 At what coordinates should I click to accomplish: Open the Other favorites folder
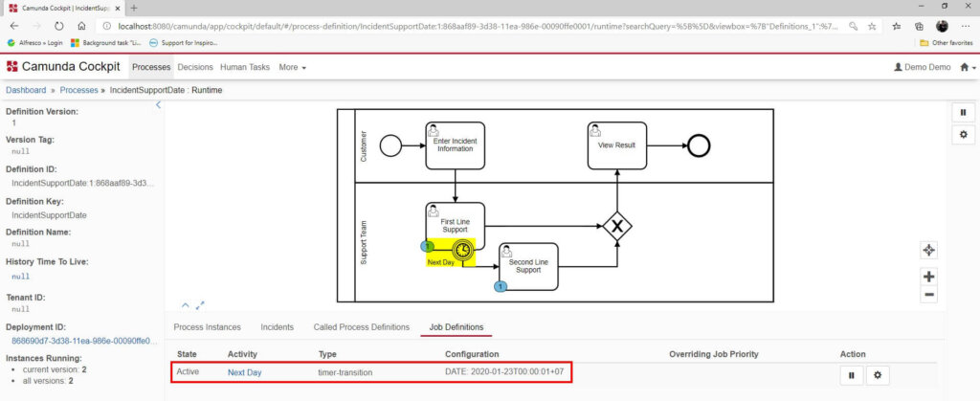click(x=947, y=43)
